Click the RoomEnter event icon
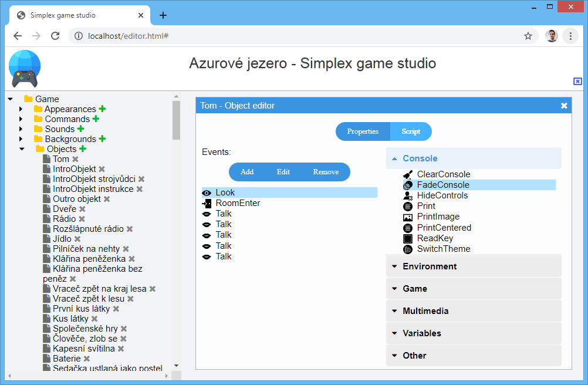588x385 pixels. pyautogui.click(x=207, y=203)
